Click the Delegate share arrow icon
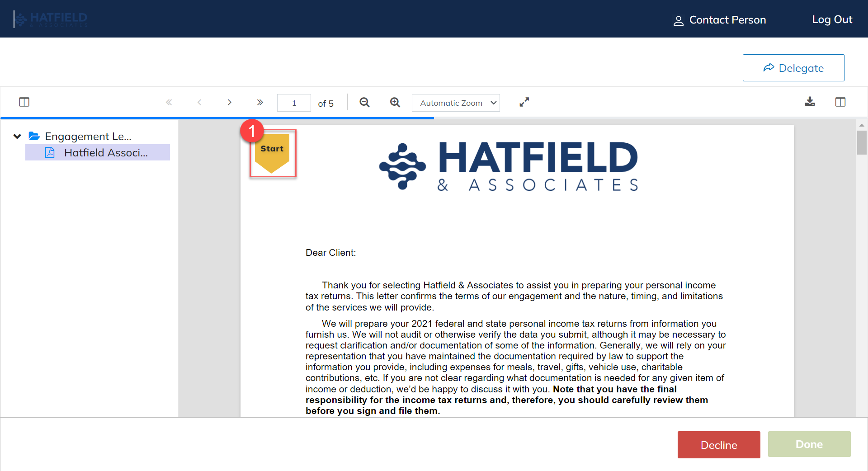868x471 pixels. click(x=769, y=68)
